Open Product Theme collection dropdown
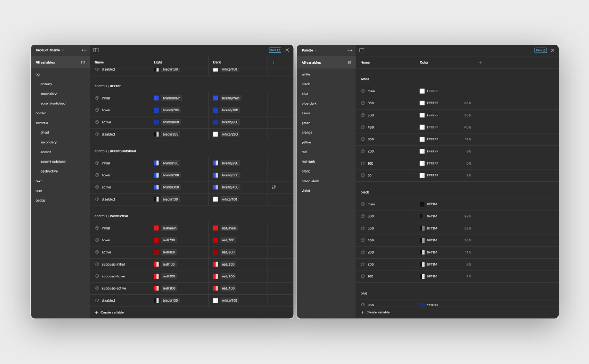This screenshot has height=364, width=589. (x=50, y=50)
